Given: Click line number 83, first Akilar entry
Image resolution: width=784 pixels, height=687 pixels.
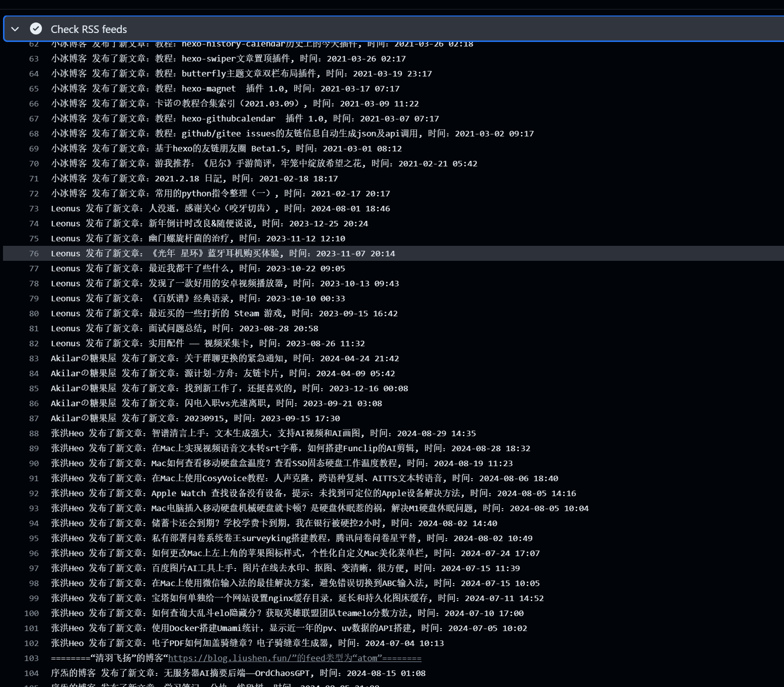Looking at the screenshot, I should pos(34,358).
